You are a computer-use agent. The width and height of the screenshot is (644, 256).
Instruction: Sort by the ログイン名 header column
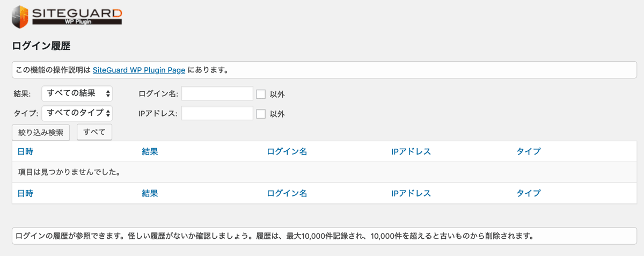287,151
